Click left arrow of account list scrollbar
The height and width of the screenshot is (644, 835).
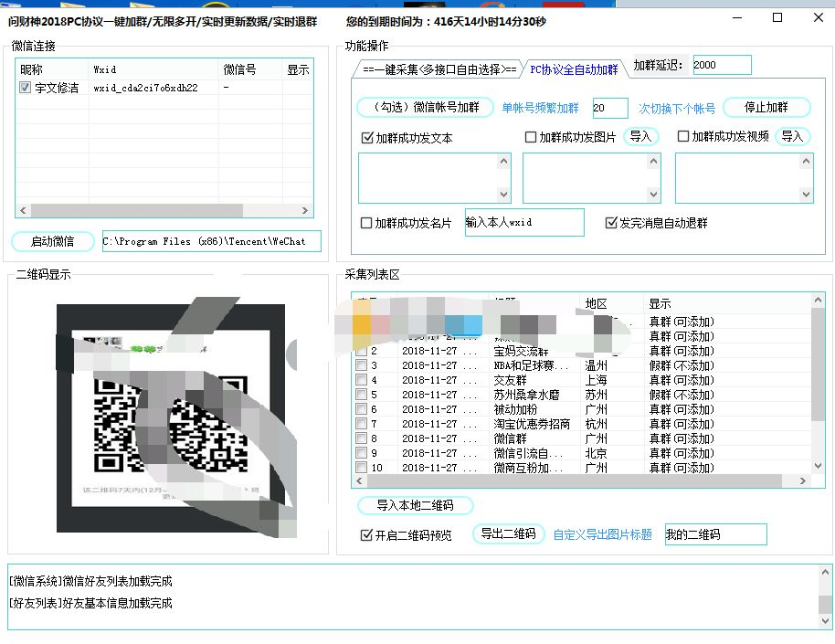click(x=23, y=210)
